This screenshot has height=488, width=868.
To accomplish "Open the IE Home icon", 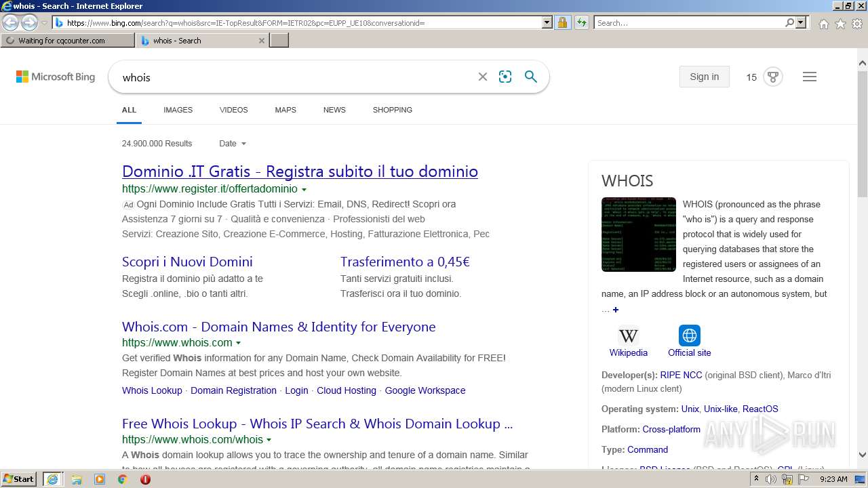I will tap(823, 24).
